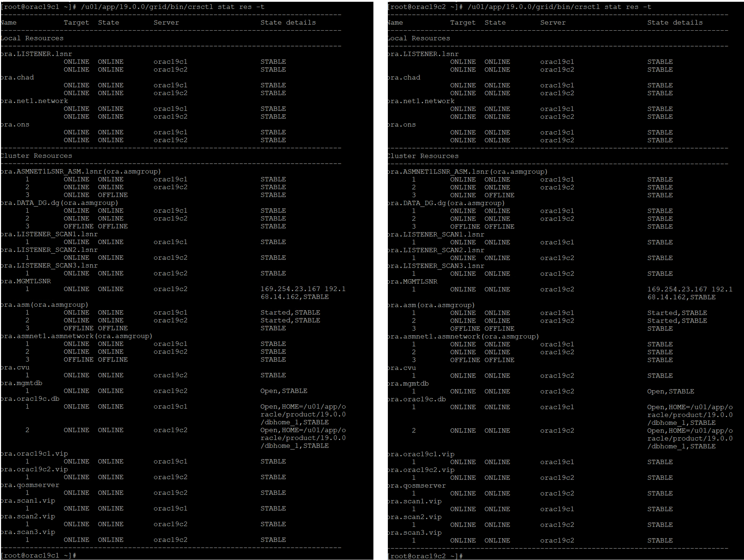
Task: Click 'Server' column header in right terminal
Action: click(553, 23)
